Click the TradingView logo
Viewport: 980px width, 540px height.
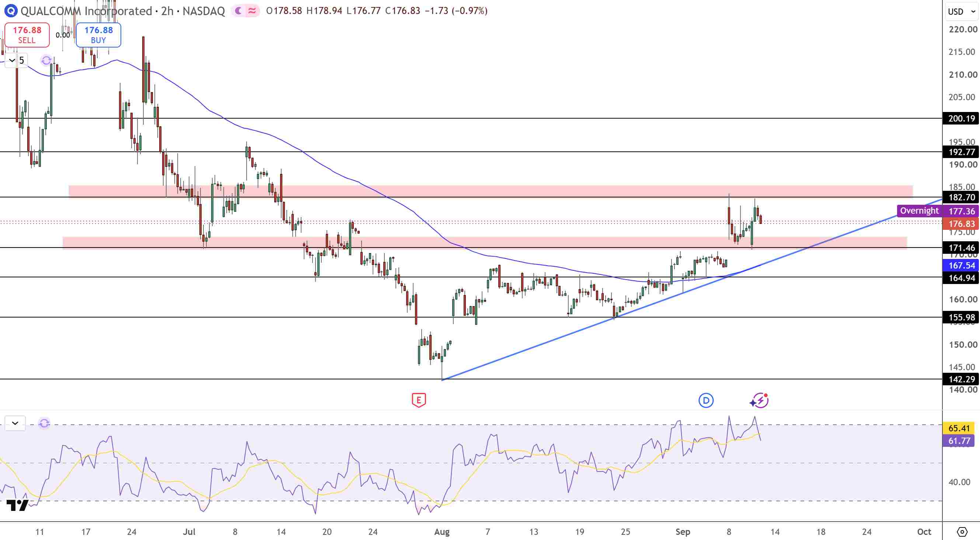[x=17, y=505]
